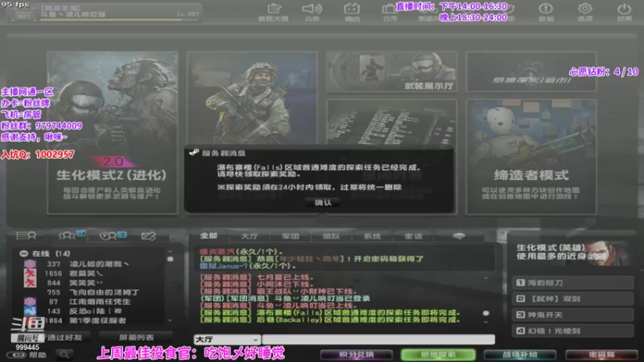
Task: Open the 商店 shop icon
Action: pyautogui.click(x=352, y=12)
